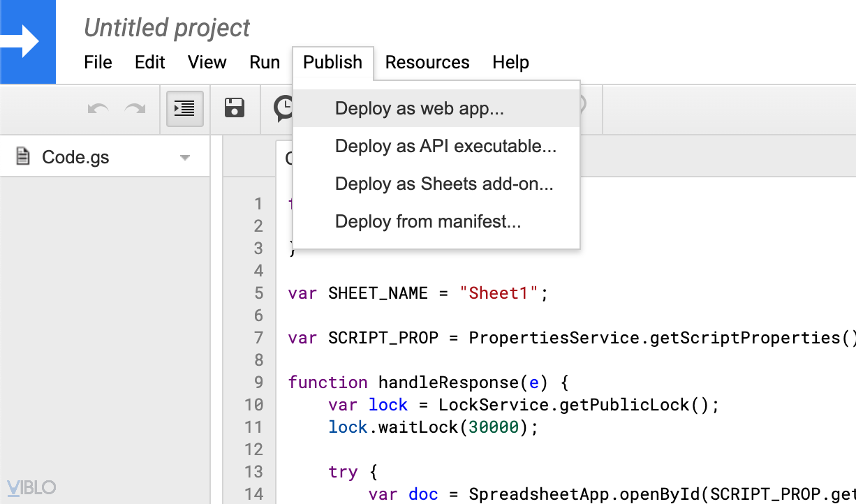The height and width of the screenshot is (504, 856).
Task: Save the project with the floppy disk icon
Action: (235, 108)
